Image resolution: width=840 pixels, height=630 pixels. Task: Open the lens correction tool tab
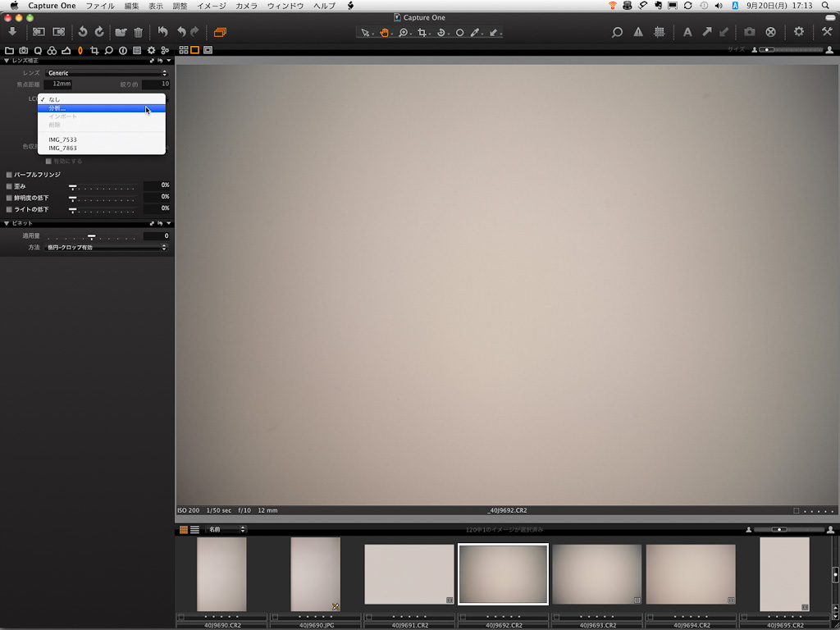(x=80, y=50)
